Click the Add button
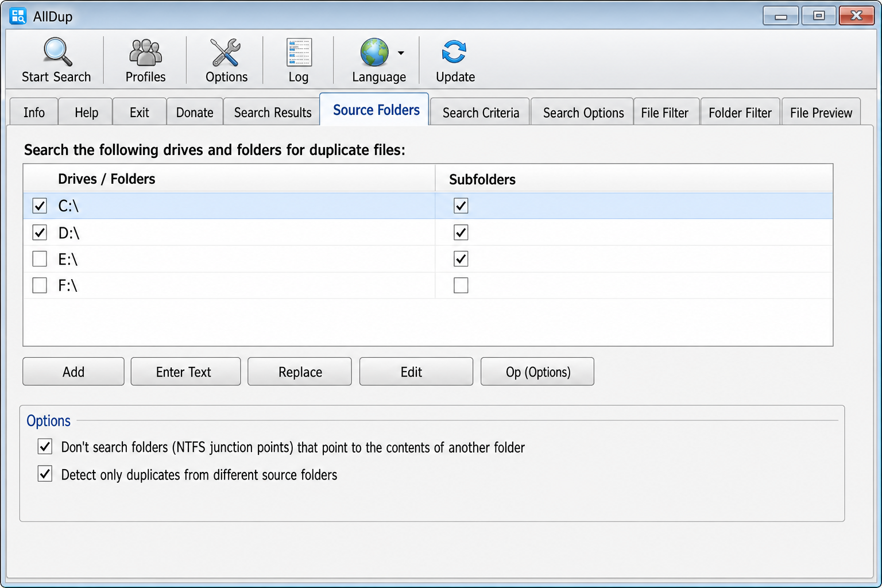This screenshot has width=882, height=588. click(73, 372)
